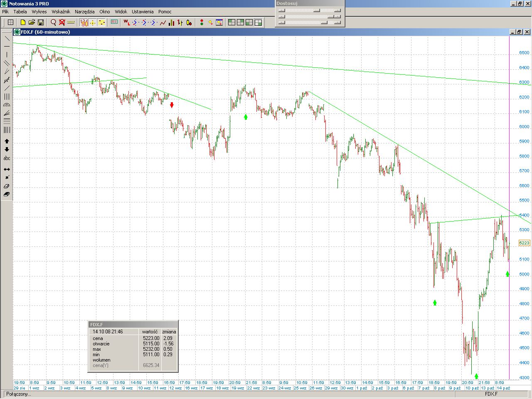Select the red OHLC bar chart icon

pyautogui.click(x=180, y=22)
